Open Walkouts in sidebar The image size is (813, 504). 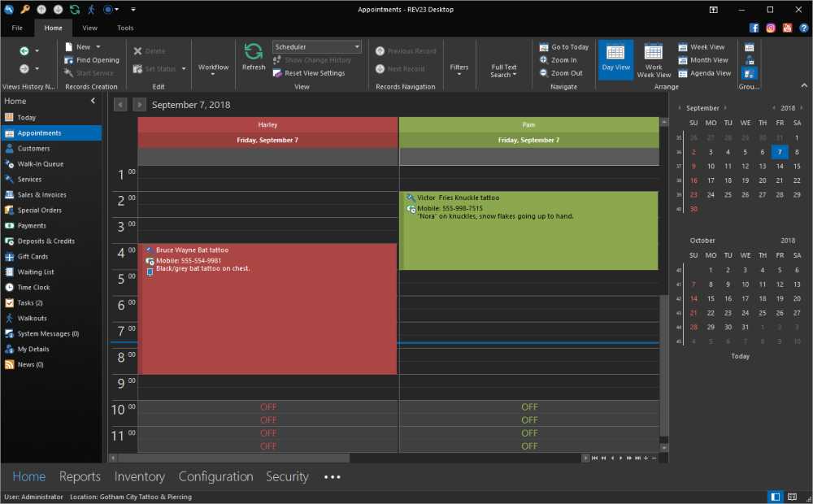[50, 319]
